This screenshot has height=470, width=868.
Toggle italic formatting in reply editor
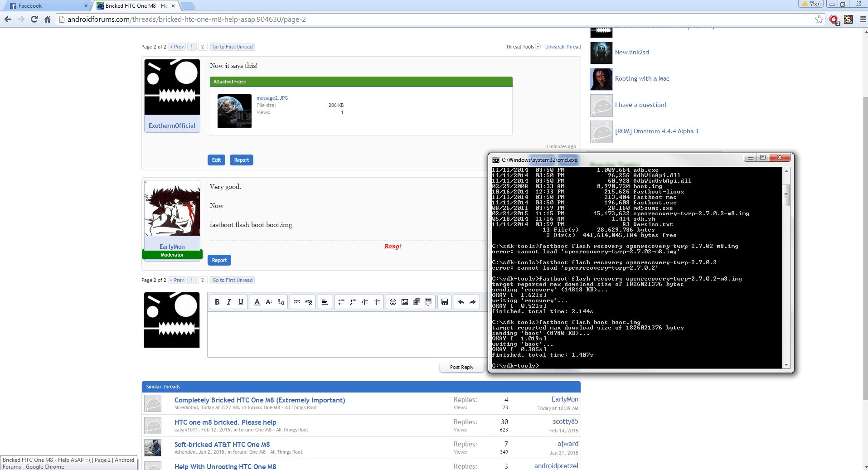[229, 302]
